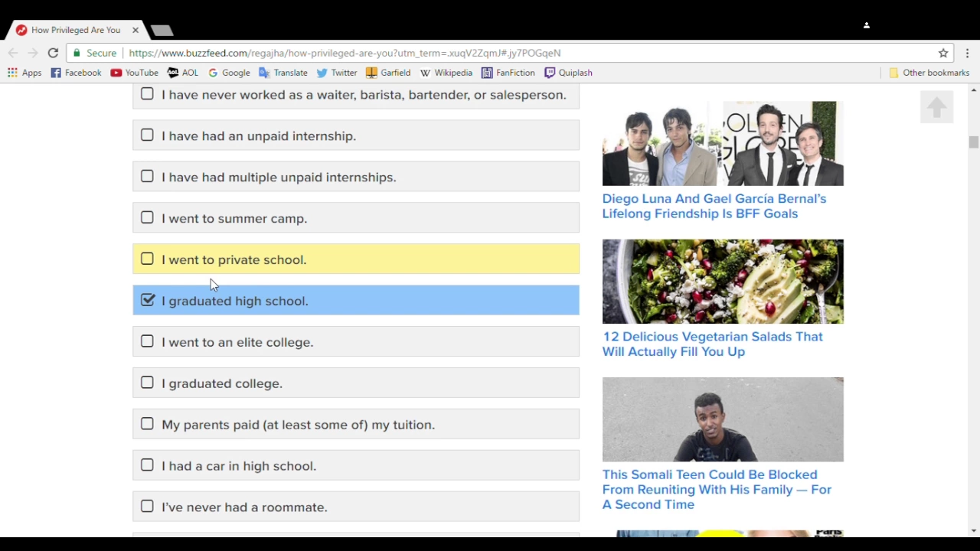The height and width of the screenshot is (551, 980).
Task: Check 'My parents paid my tuition'
Action: tap(147, 424)
